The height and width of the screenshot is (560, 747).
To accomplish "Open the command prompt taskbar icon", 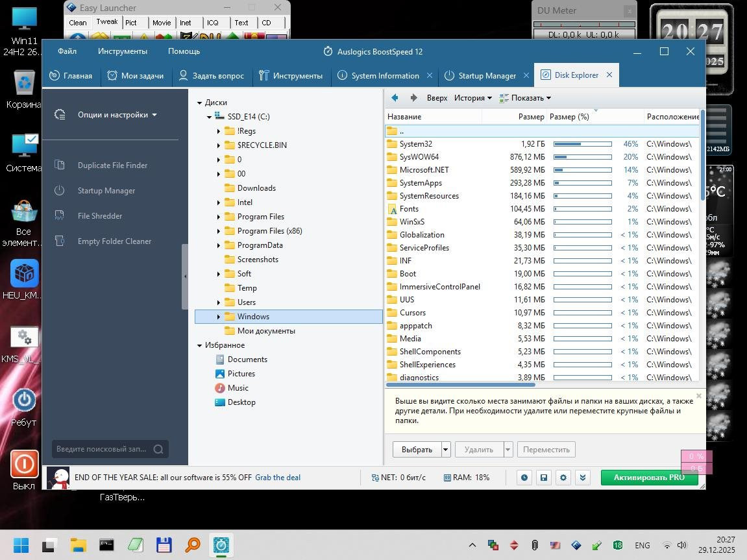I will (106, 545).
